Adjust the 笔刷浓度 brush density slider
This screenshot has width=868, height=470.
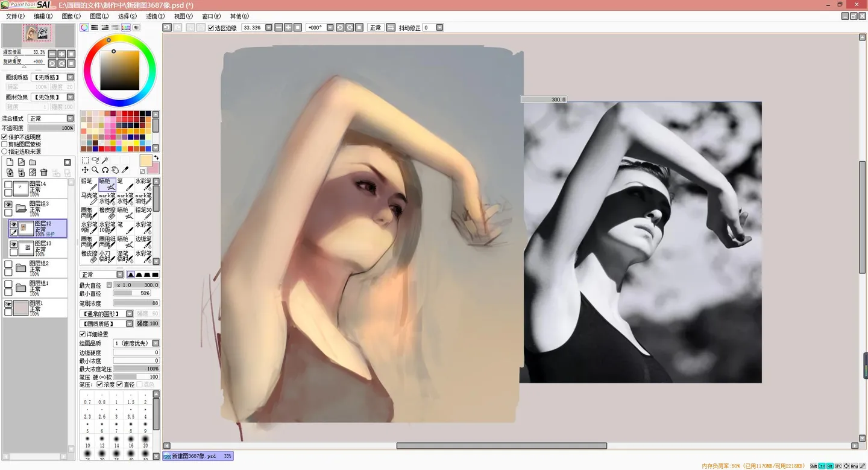(x=136, y=303)
